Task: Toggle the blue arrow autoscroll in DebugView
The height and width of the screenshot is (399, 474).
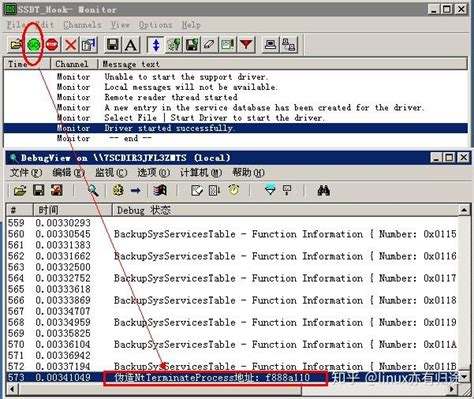Action: (x=136, y=191)
